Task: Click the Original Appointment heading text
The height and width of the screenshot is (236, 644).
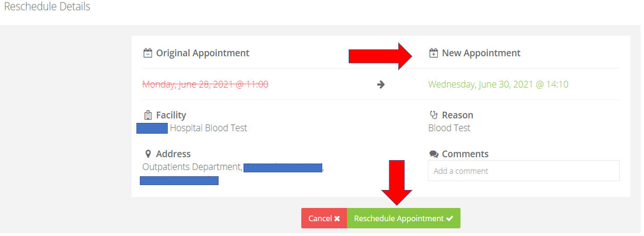Action: 202,53
